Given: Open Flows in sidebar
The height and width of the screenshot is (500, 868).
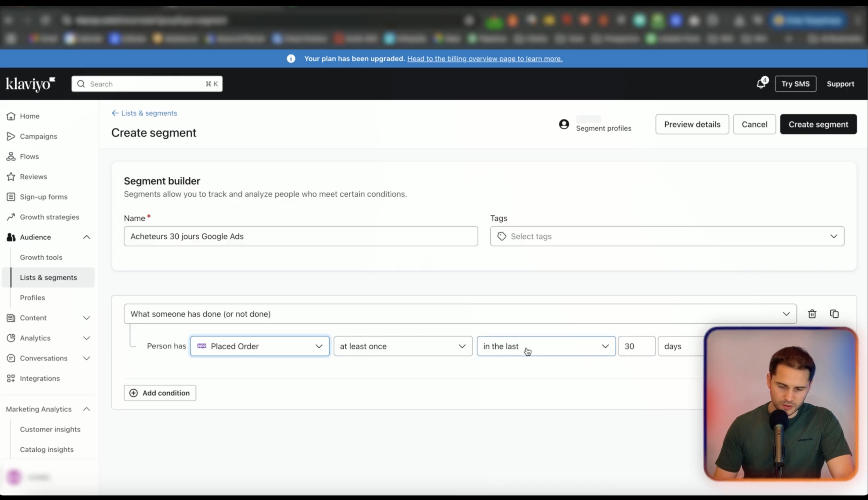Looking at the screenshot, I should (x=29, y=157).
